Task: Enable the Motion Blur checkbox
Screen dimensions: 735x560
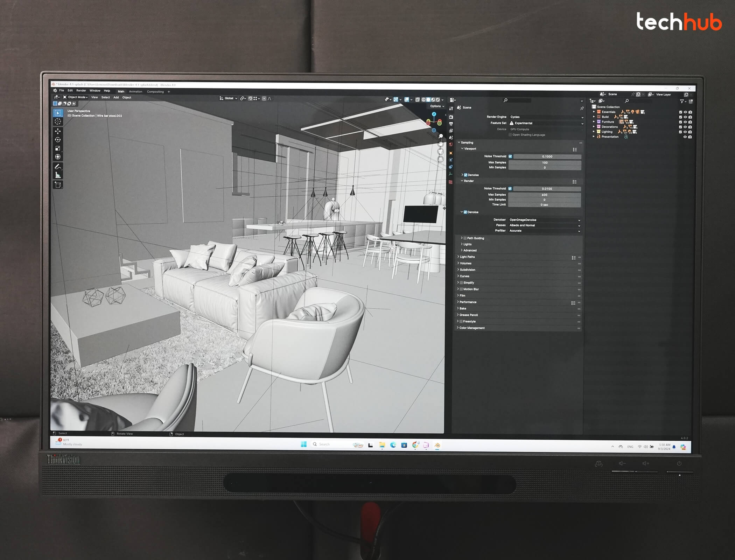Action: point(461,289)
